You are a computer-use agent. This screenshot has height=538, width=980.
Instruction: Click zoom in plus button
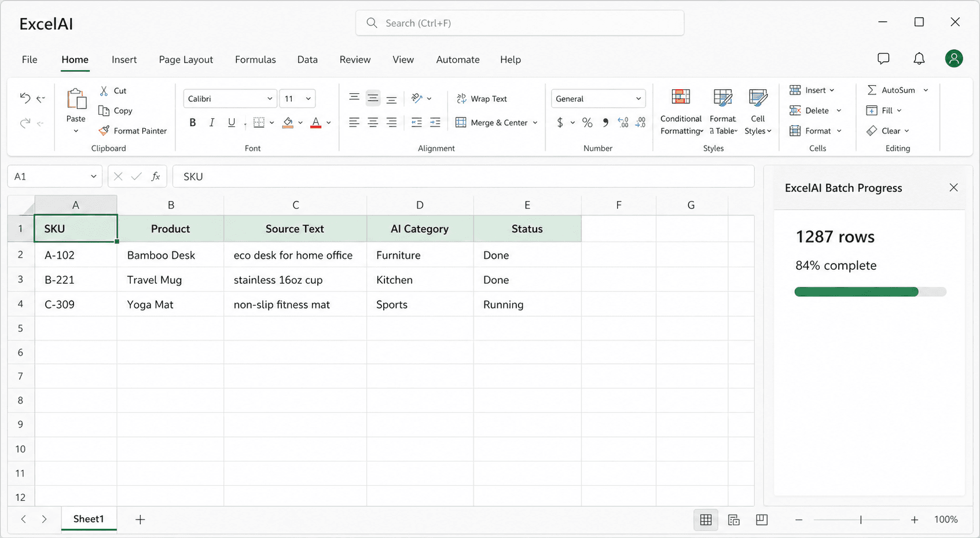pyautogui.click(x=915, y=520)
